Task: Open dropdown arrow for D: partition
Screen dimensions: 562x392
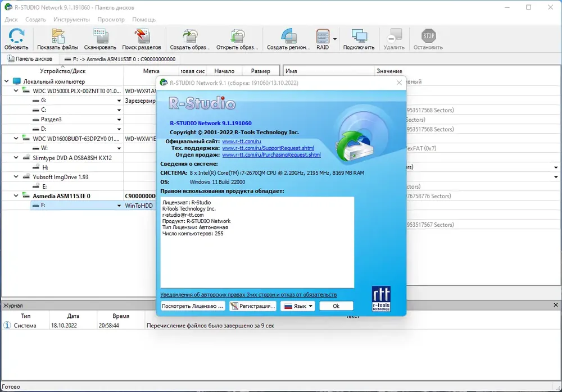Action: [119, 129]
